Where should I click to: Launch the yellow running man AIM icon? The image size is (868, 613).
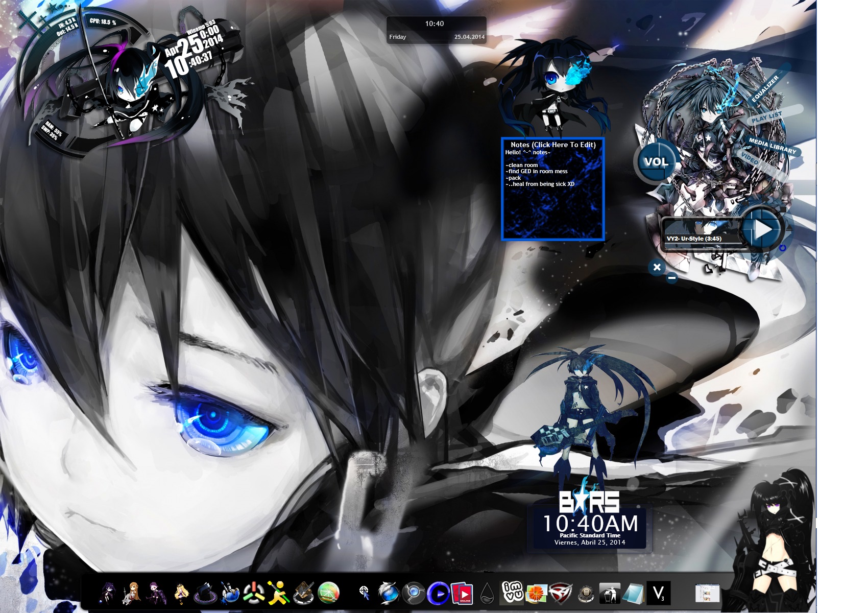(279, 593)
